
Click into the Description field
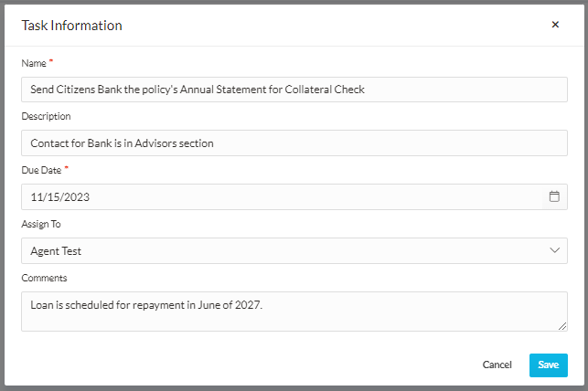(294, 143)
